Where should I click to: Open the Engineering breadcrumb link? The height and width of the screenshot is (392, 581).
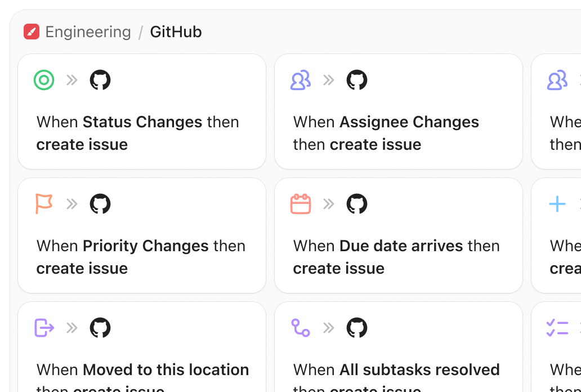click(87, 32)
